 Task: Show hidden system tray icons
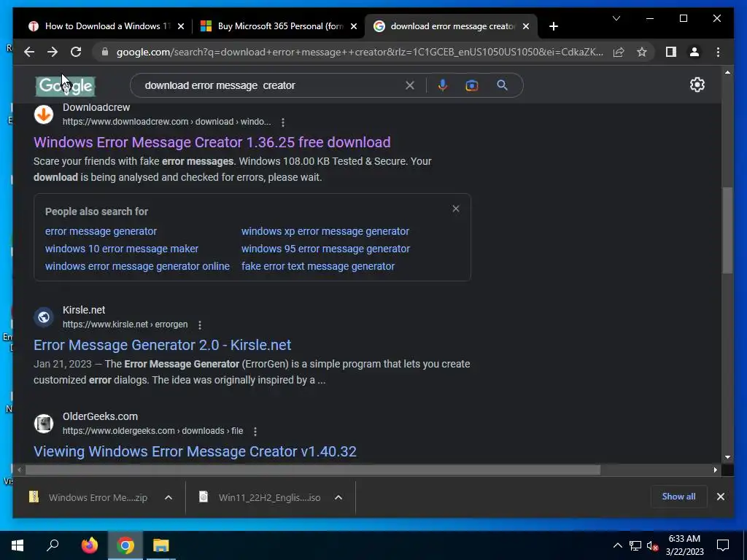tap(617, 545)
